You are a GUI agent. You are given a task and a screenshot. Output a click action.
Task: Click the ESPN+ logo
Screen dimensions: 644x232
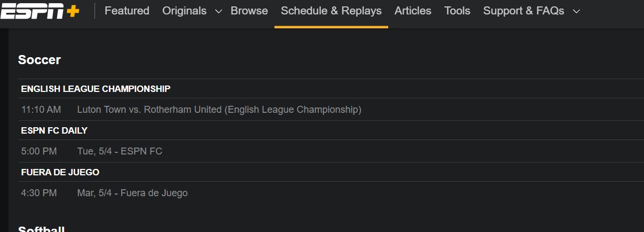coord(40,11)
